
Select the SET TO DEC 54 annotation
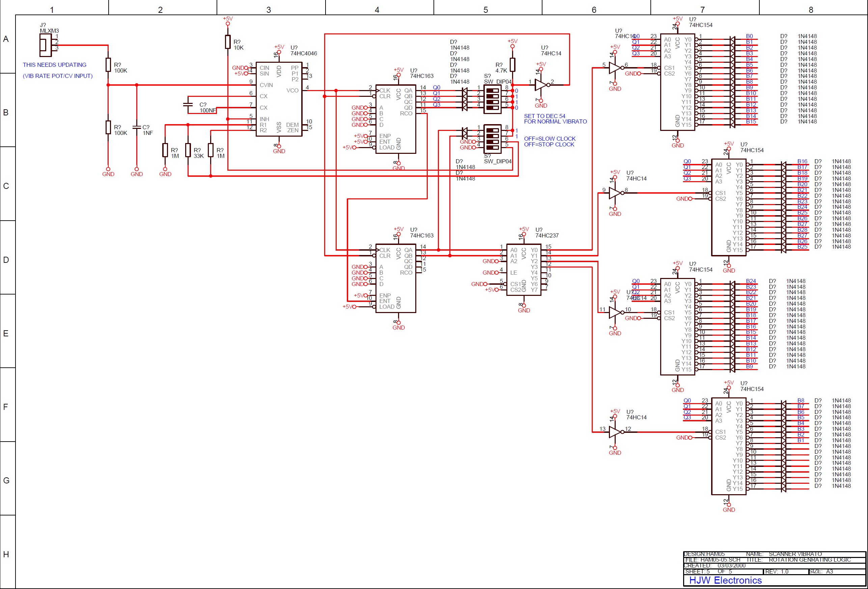coord(544,116)
